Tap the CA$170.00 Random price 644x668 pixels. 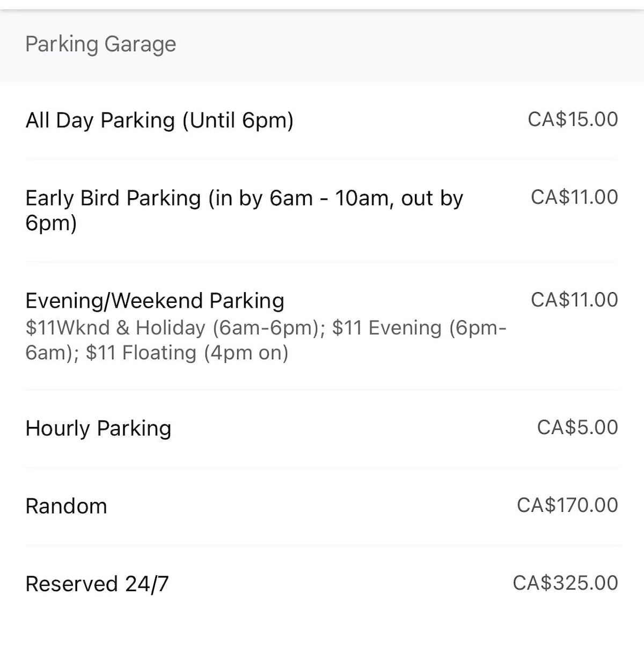click(567, 505)
